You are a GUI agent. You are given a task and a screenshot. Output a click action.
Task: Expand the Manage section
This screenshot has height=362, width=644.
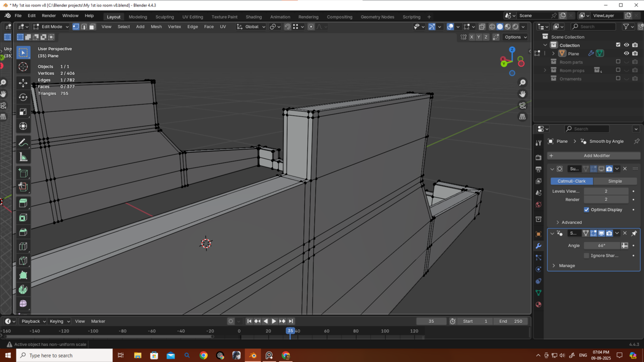tap(567, 265)
